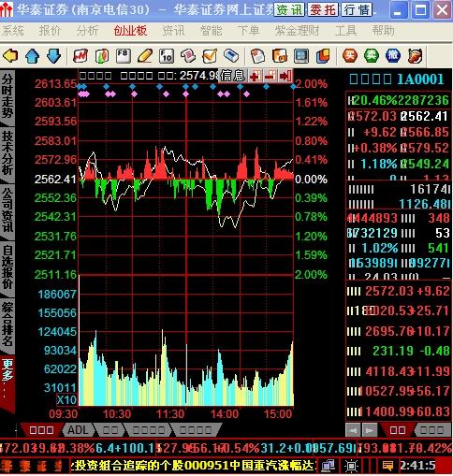
Task: Click the orange folder toolbar icon
Action: pos(280,56)
